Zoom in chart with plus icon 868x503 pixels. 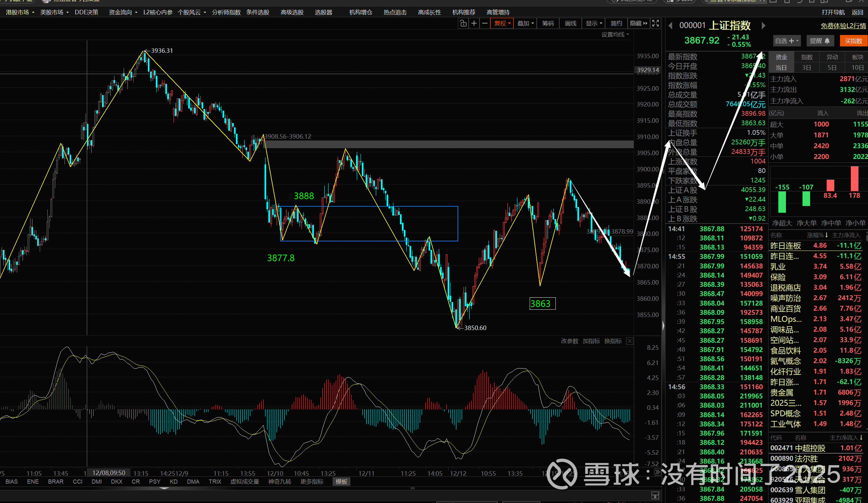(474, 24)
